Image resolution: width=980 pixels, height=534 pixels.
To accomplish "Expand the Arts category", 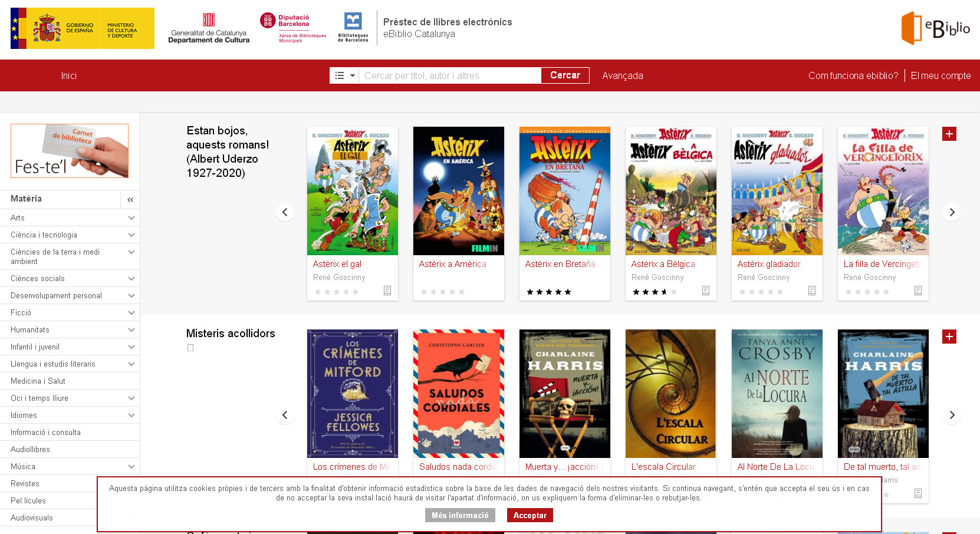I will pyautogui.click(x=131, y=218).
